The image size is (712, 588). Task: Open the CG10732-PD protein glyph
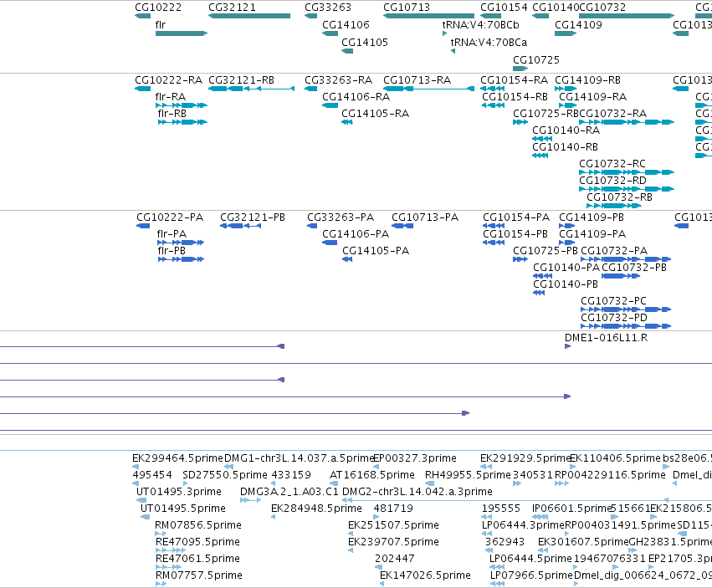626,326
